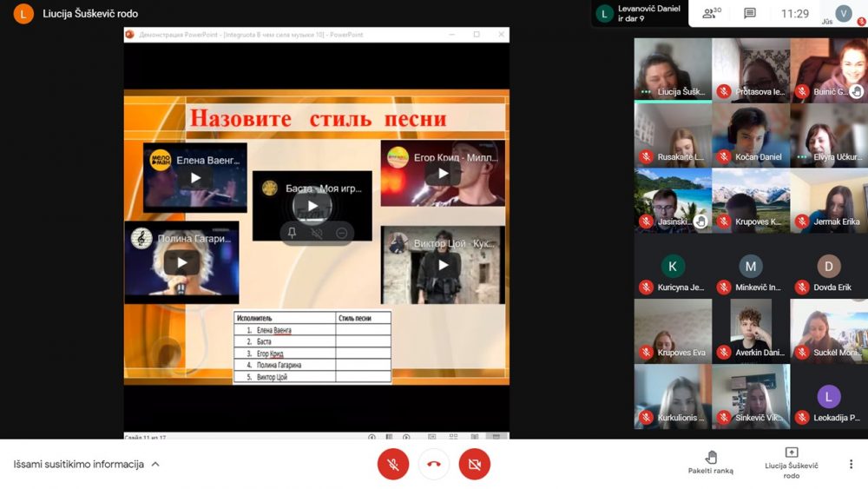Click the Назовите стиль песни slide title
This screenshot has width=868, height=489.
tap(318, 118)
